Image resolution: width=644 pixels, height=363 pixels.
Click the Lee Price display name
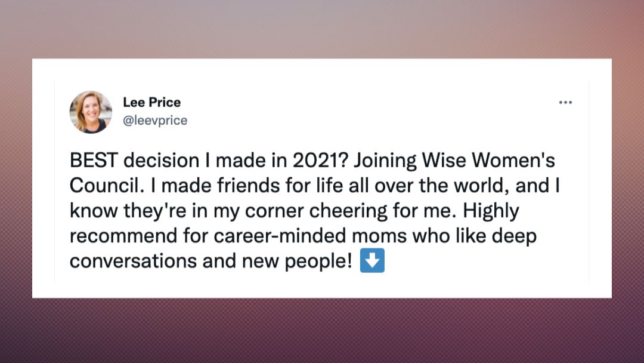click(x=151, y=102)
